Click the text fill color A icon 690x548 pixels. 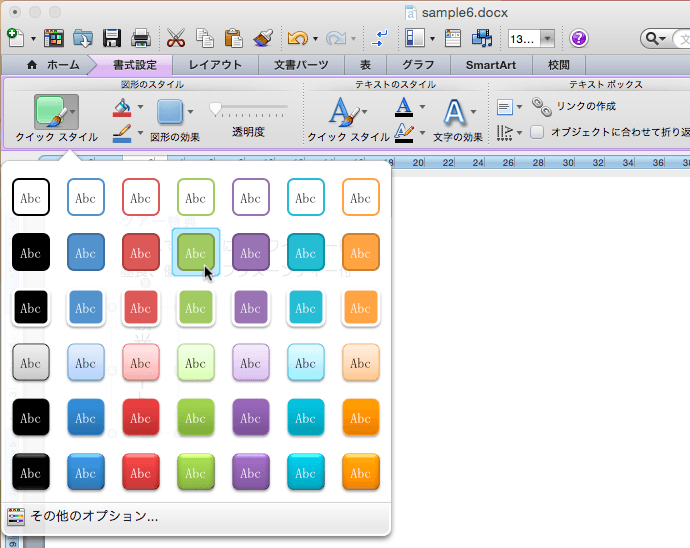tap(404, 107)
